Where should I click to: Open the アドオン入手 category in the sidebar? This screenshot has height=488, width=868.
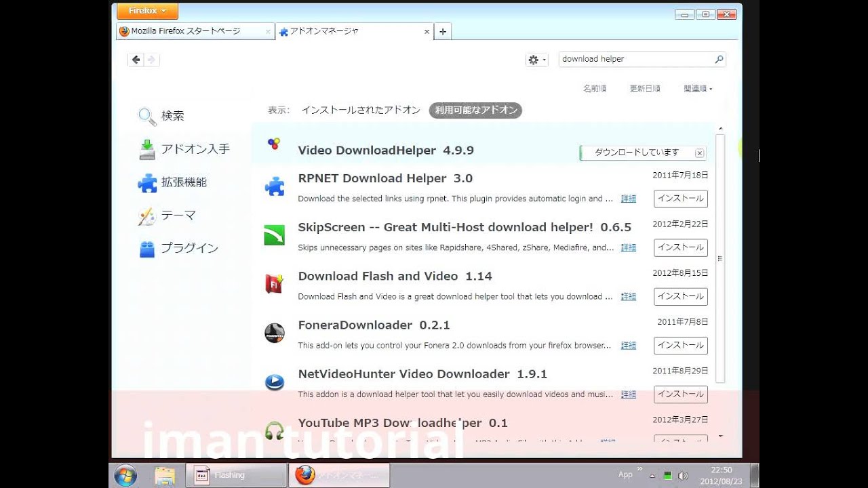(184, 149)
